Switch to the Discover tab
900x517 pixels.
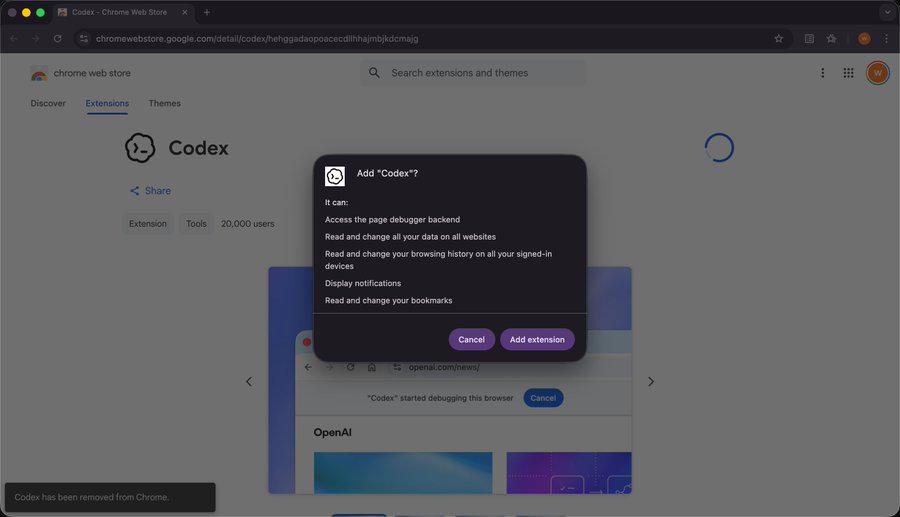(x=48, y=103)
